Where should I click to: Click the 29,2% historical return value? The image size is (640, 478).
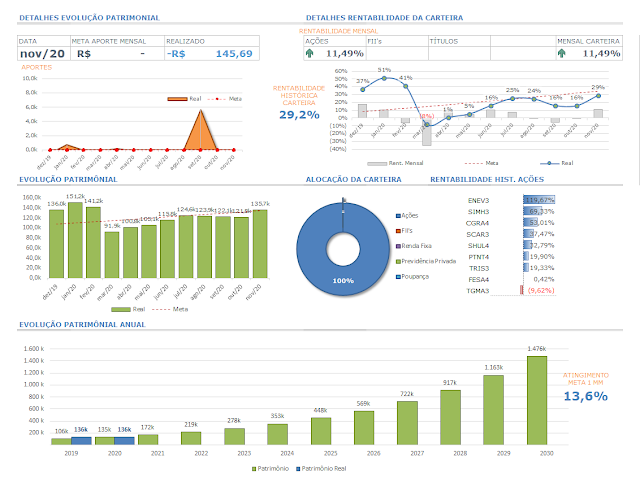click(x=299, y=115)
